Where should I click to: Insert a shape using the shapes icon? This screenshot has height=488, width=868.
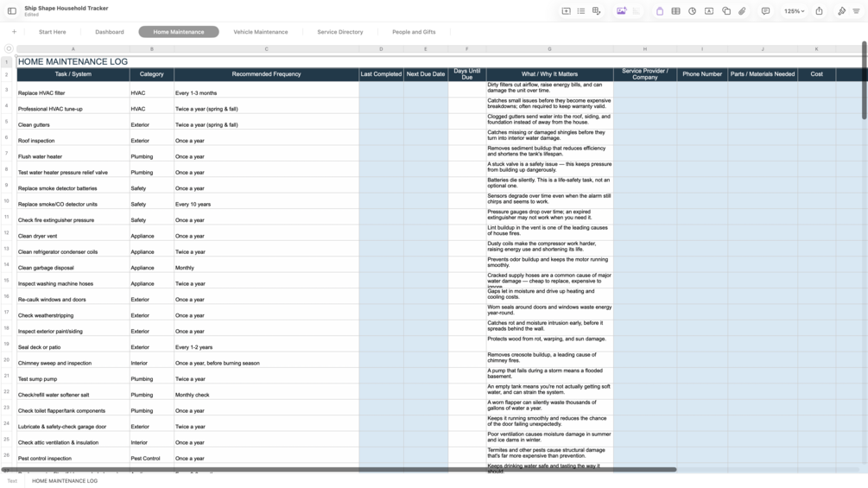[725, 11]
